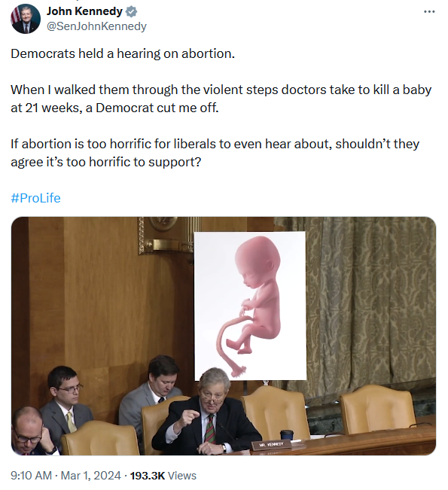Click the coffee cup on the desk in the video

(x=287, y=435)
